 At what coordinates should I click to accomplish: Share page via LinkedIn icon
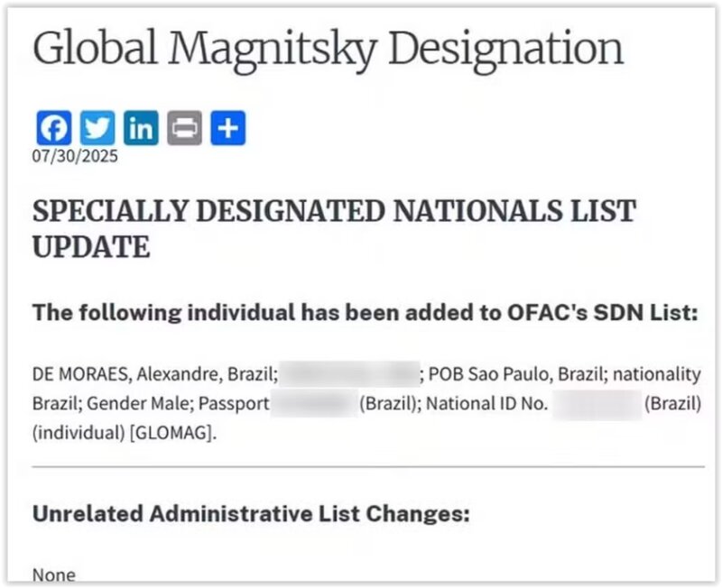point(141,129)
